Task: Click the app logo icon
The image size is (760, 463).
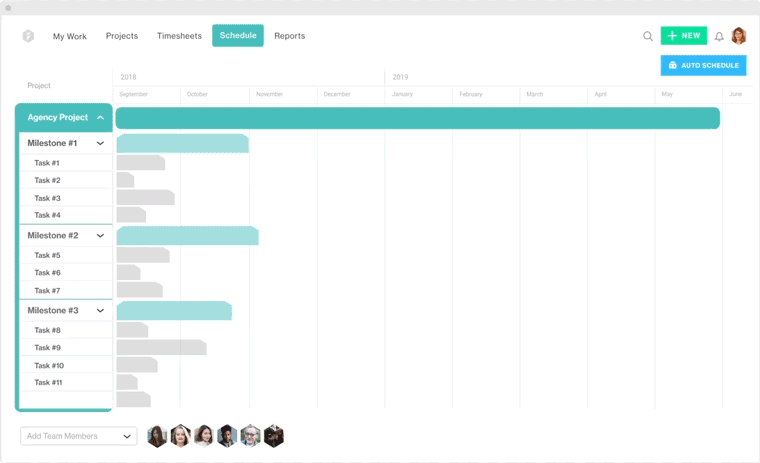Action: click(x=28, y=36)
